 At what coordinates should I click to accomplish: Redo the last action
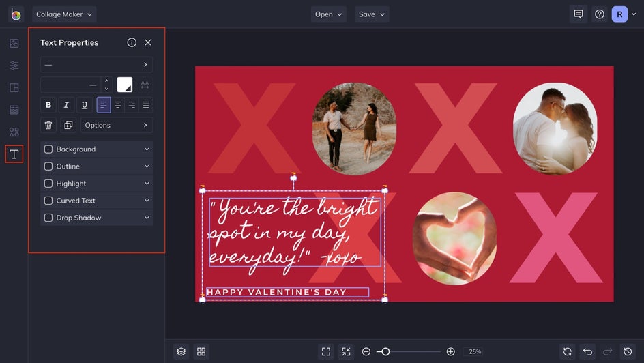click(607, 351)
